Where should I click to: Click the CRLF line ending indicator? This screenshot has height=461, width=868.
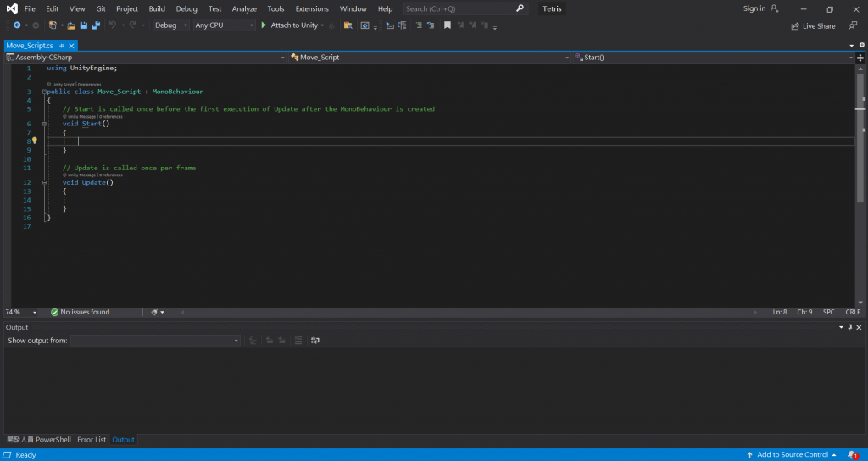point(853,312)
